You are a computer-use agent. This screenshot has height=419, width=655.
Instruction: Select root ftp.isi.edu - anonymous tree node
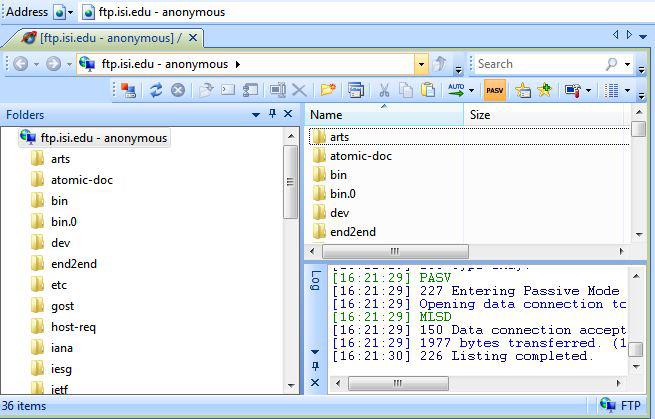point(94,138)
